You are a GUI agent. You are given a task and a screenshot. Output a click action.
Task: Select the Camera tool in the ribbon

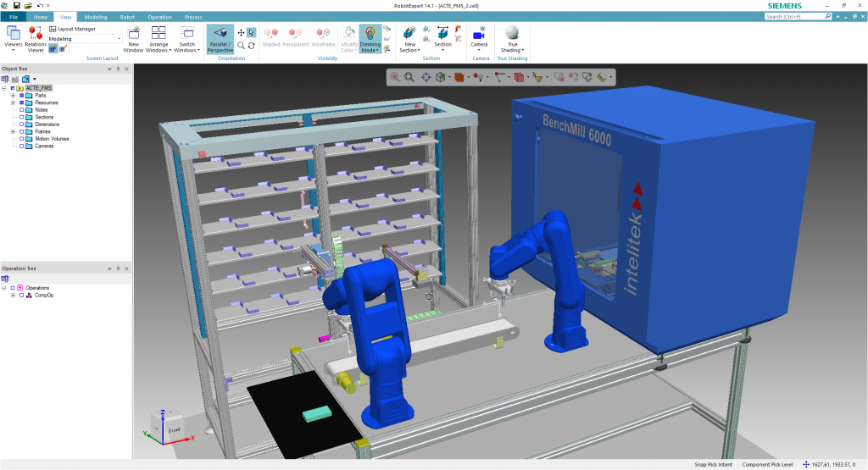point(479,33)
